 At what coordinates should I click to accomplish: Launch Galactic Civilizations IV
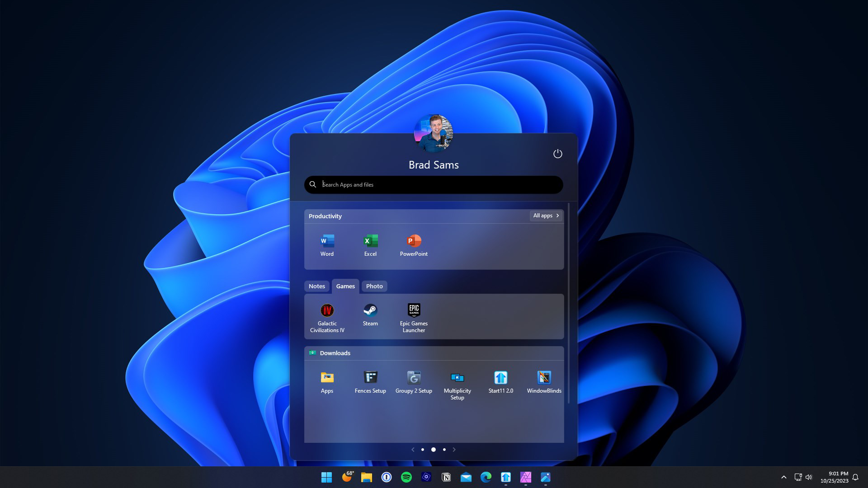tap(327, 310)
